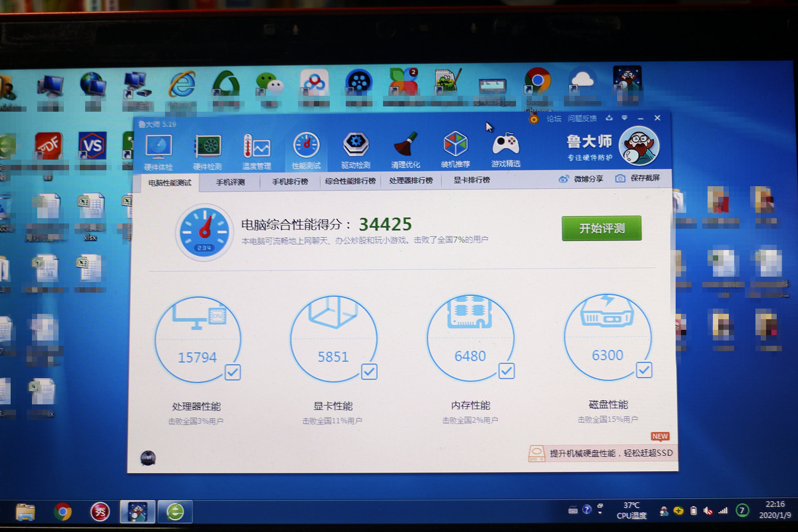Open 问题反馈 feedback link
Viewport: 798px width, 532px height.
(583, 119)
